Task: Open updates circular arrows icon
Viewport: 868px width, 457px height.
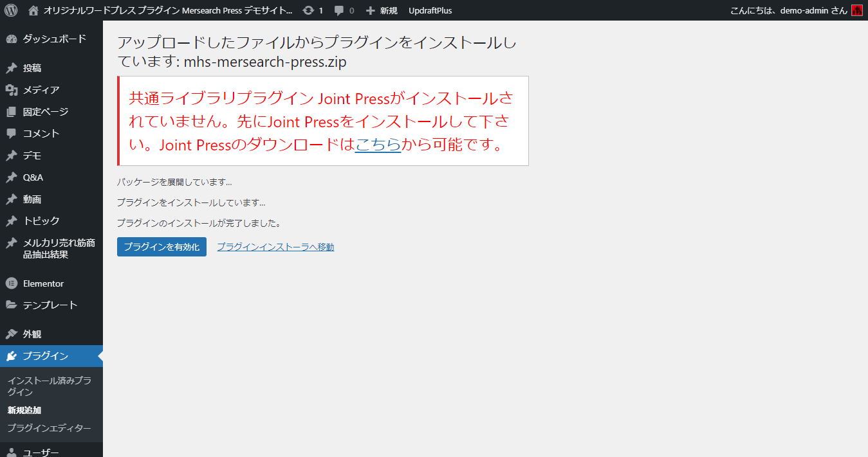Action: click(x=308, y=10)
